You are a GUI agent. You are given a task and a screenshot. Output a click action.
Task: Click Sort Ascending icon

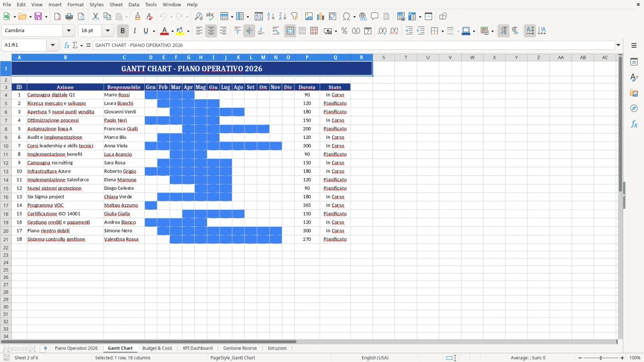(x=271, y=17)
